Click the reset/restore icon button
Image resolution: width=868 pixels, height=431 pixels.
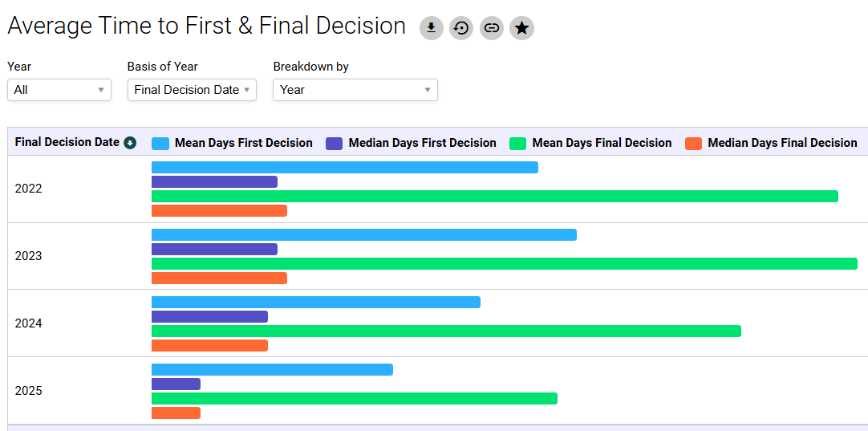pyautogui.click(x=461, y=28)
